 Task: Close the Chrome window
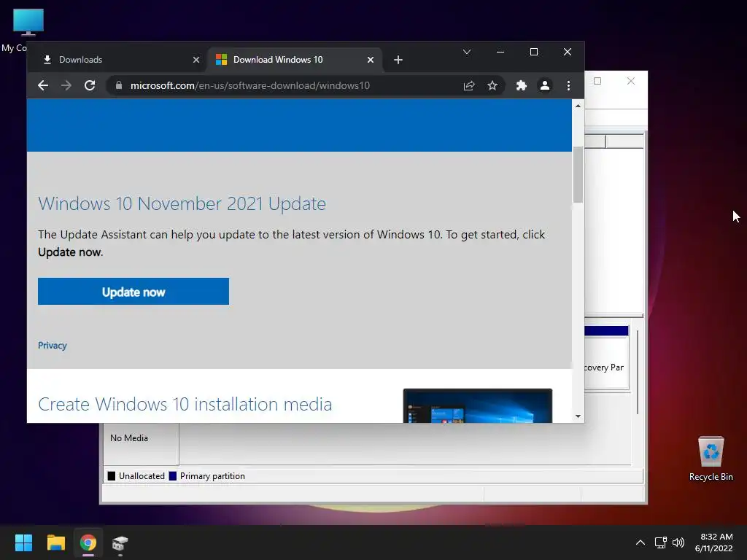click(568, 52)
